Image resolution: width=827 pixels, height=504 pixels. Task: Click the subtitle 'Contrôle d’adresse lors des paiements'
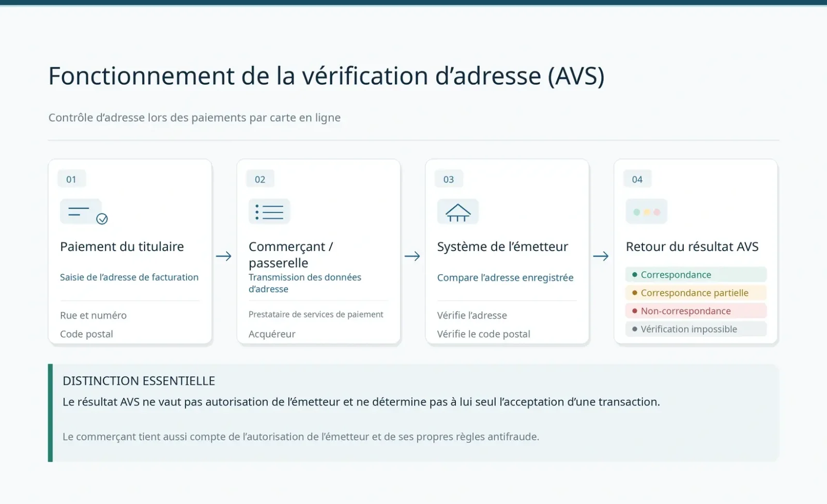point(194,118)
